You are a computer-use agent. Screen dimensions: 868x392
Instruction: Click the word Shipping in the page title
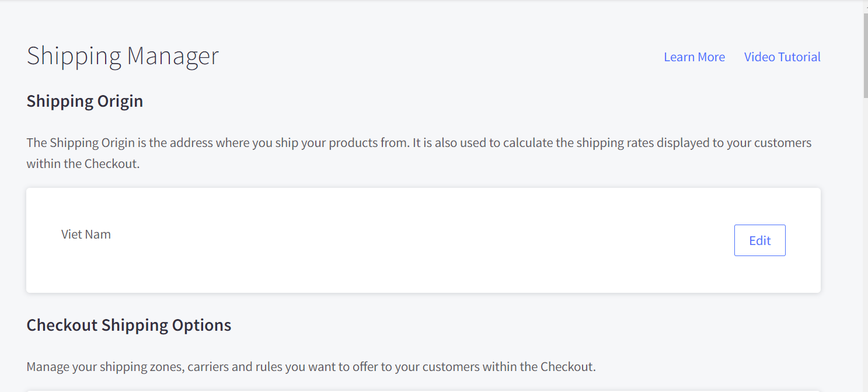pos(74,56)
